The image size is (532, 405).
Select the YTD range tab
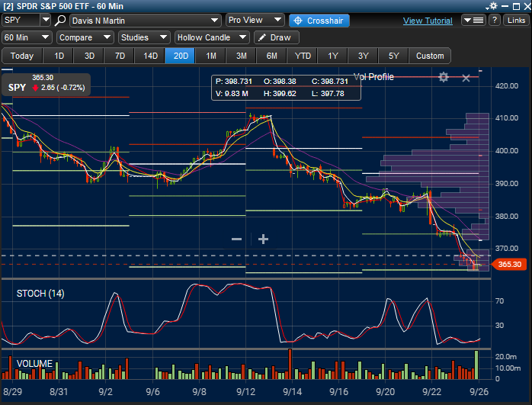click(x=303, y=56)
